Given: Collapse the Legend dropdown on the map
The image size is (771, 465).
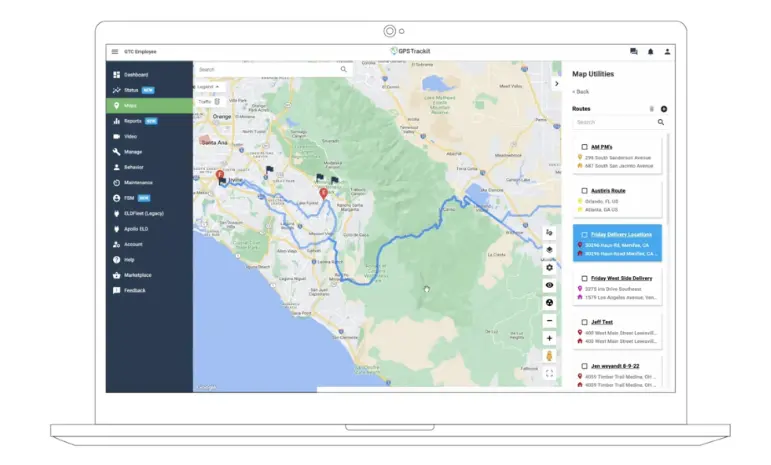Looking at the screenshot, I should click(x=208, y=87).
